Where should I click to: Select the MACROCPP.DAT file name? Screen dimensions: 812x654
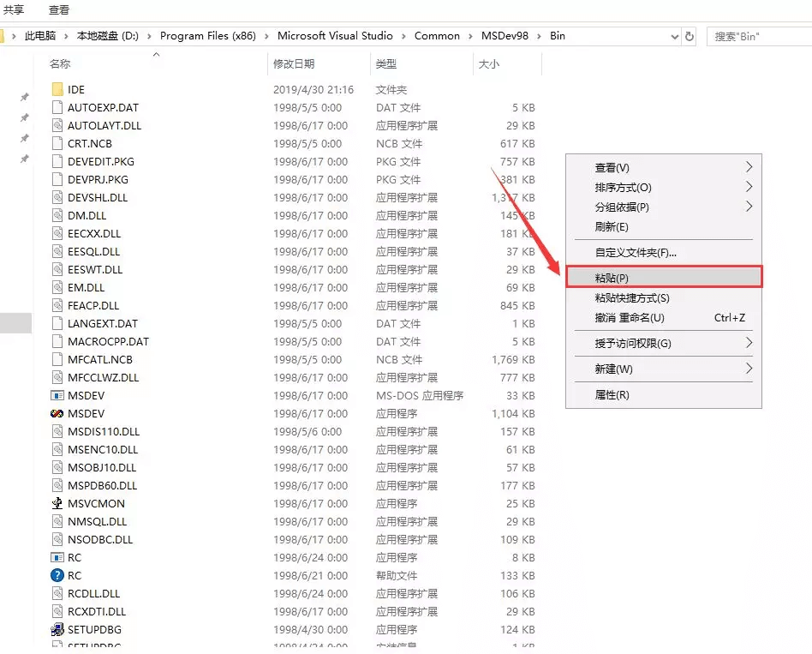[108, 341]
